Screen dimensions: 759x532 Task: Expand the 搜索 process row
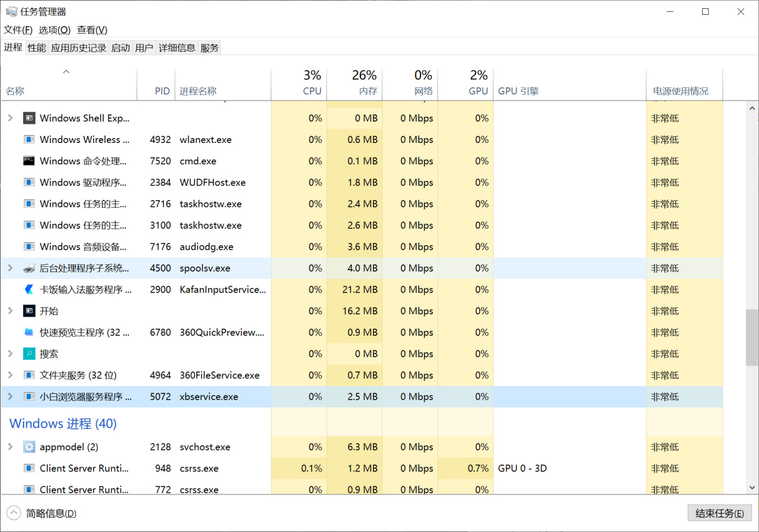(10, 353)
